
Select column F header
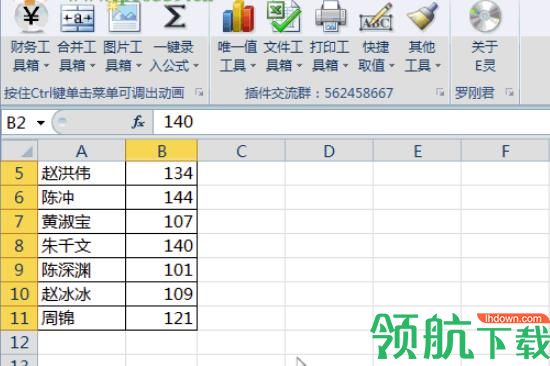point(505,151)
